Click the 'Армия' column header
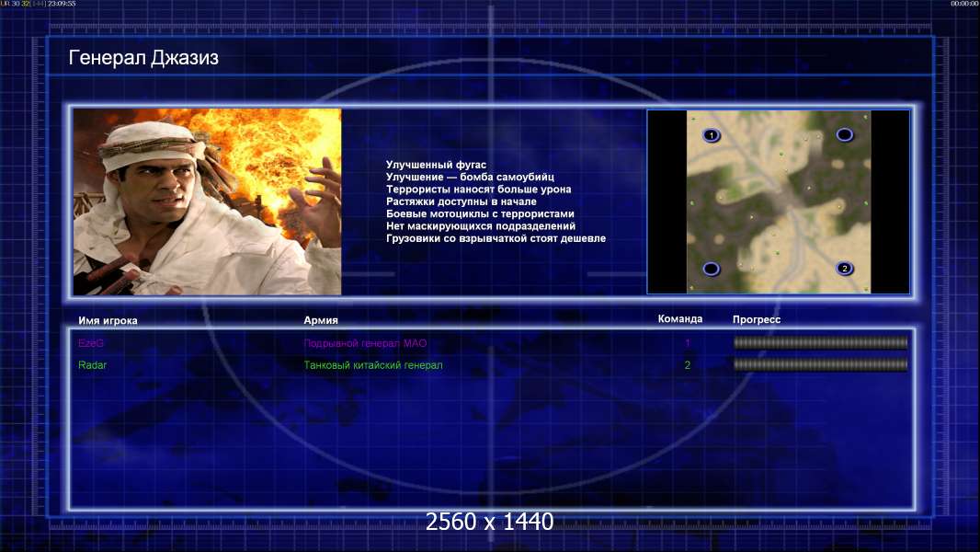 pyautogui.click(x=321, y=320)
